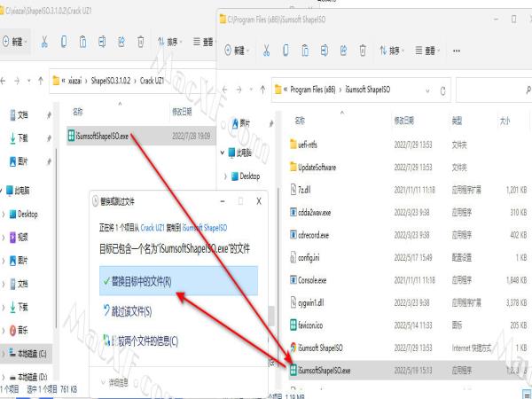Click Forward arrow in Program Files window

pyautogui.click(x=239, y=90)
